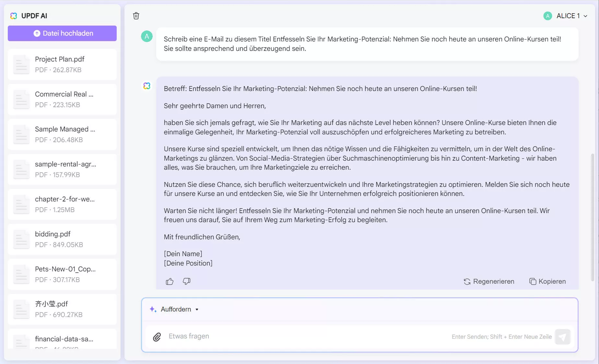Click the paperclip attachment icon
Screen dimensions: 599x364
click(158, 337)
